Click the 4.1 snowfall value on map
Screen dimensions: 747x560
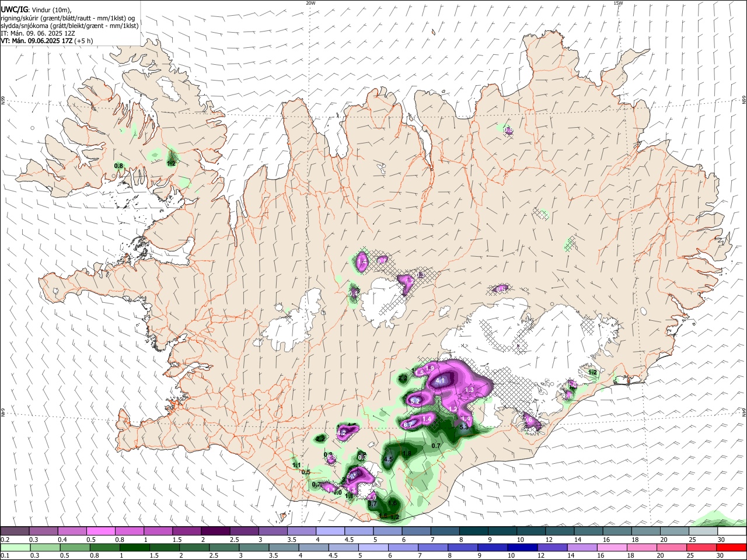[439, 380]
